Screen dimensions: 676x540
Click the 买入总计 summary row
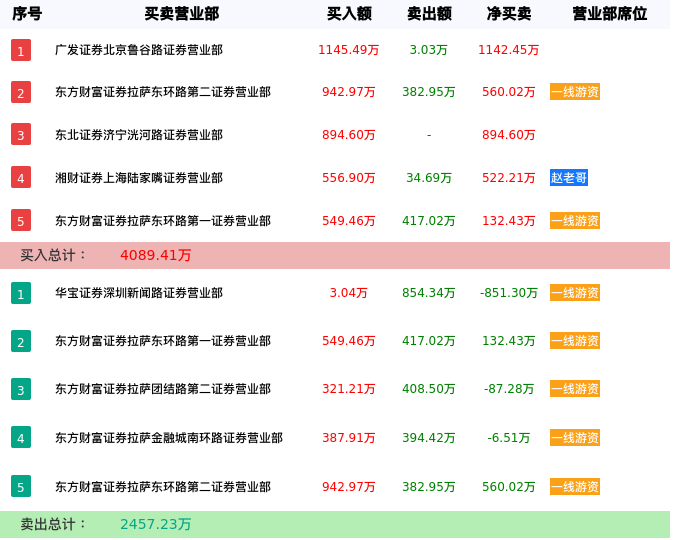[x=335, y=255]
